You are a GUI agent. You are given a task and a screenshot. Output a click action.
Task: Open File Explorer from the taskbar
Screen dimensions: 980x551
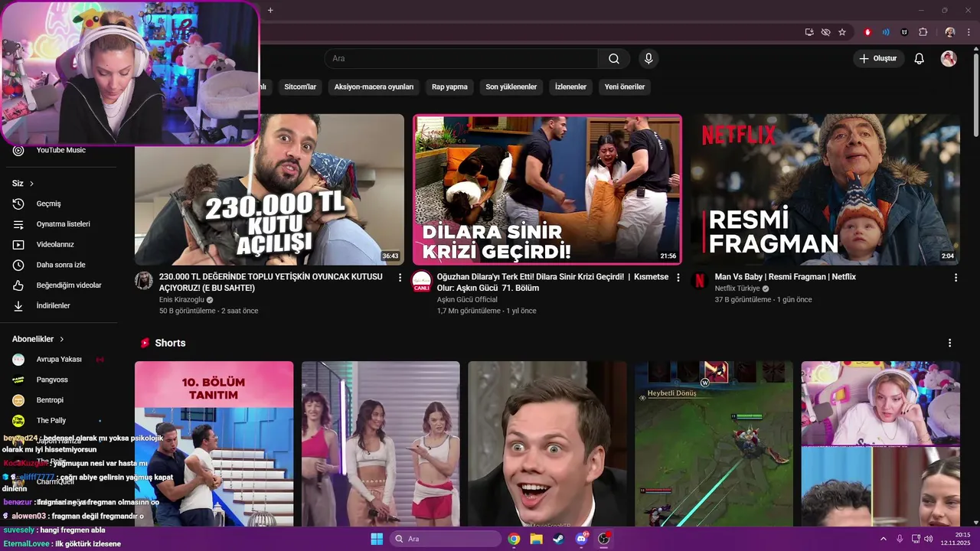(x=537, y=539)
